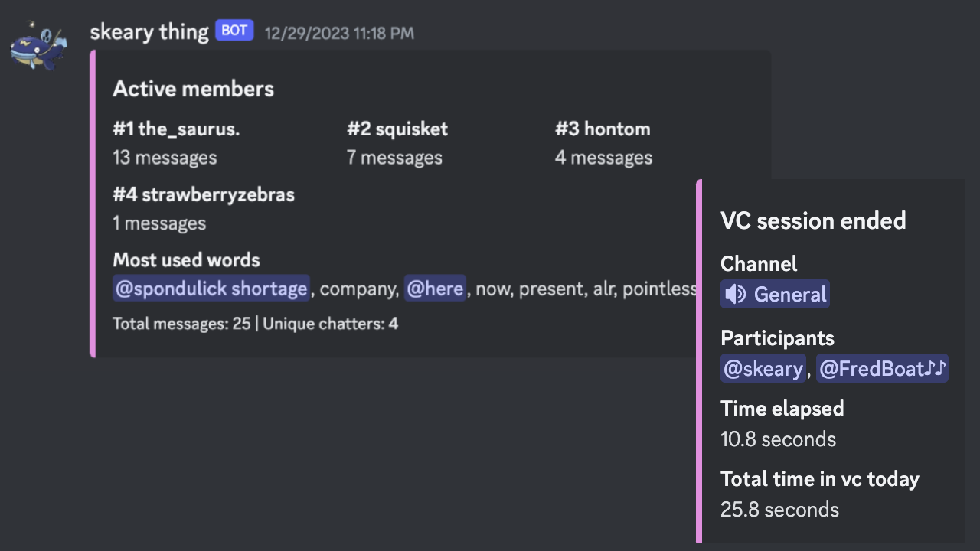
Task: Click the speaker icon beside General
Action: click(736, 295)
